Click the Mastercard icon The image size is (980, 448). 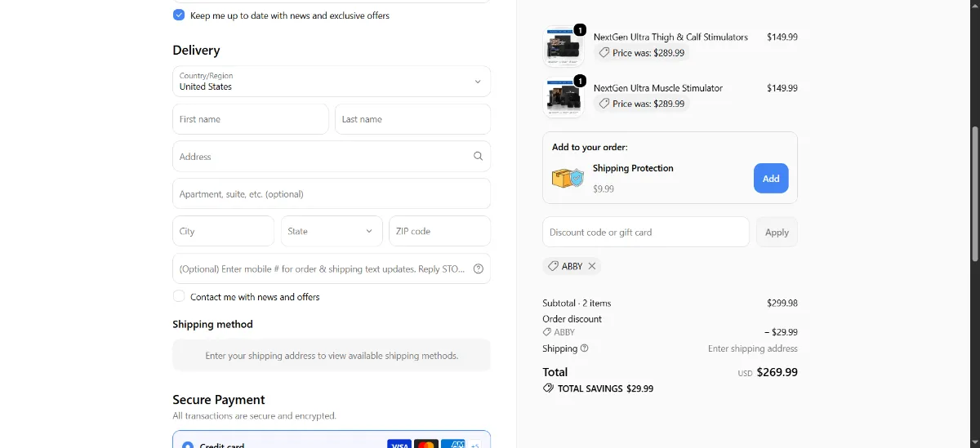425,445
